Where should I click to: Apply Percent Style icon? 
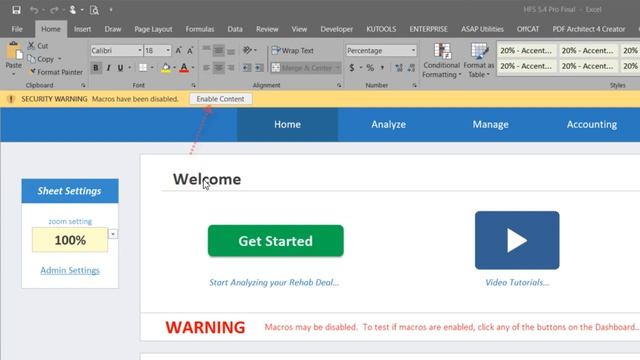pos(370,68)
